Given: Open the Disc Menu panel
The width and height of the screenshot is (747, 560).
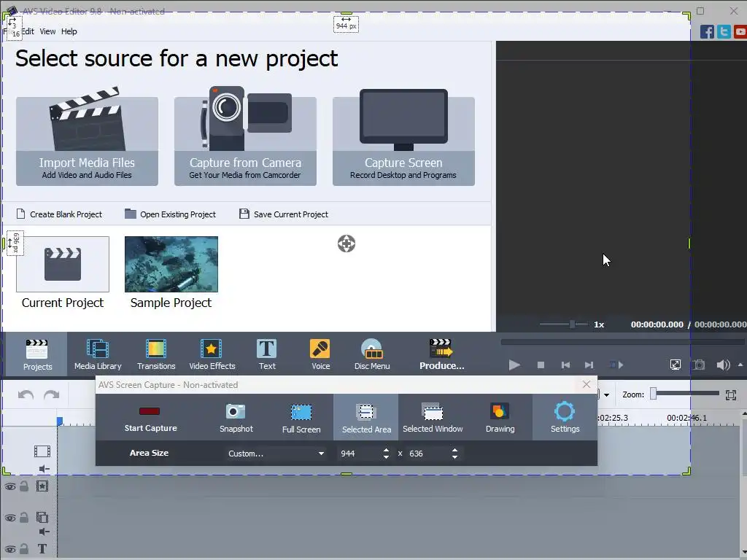Looking at the screenshot, I should (372, 354).
